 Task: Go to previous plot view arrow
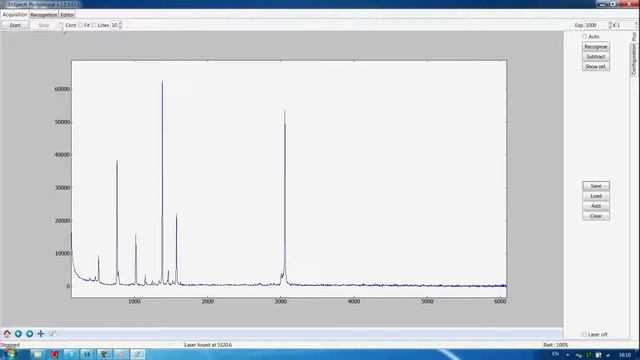[x=18, y=334]
